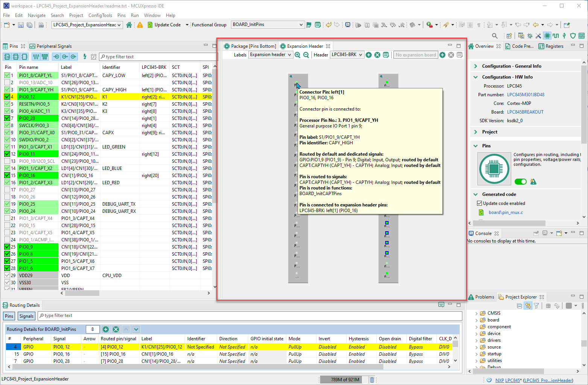The height and width of the screenshot is (385, 588).
Task: Toggle the Pins tool enable switch
Action: pos(520,182)
